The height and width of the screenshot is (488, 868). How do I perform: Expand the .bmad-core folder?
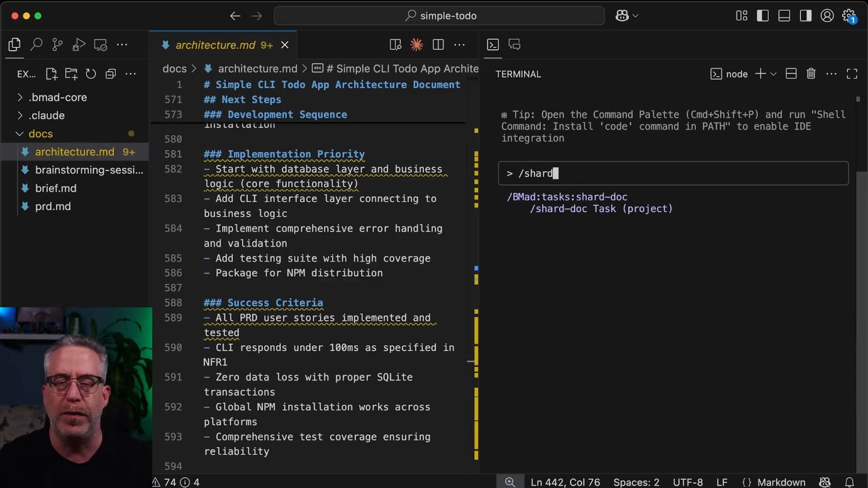(58, 97)
